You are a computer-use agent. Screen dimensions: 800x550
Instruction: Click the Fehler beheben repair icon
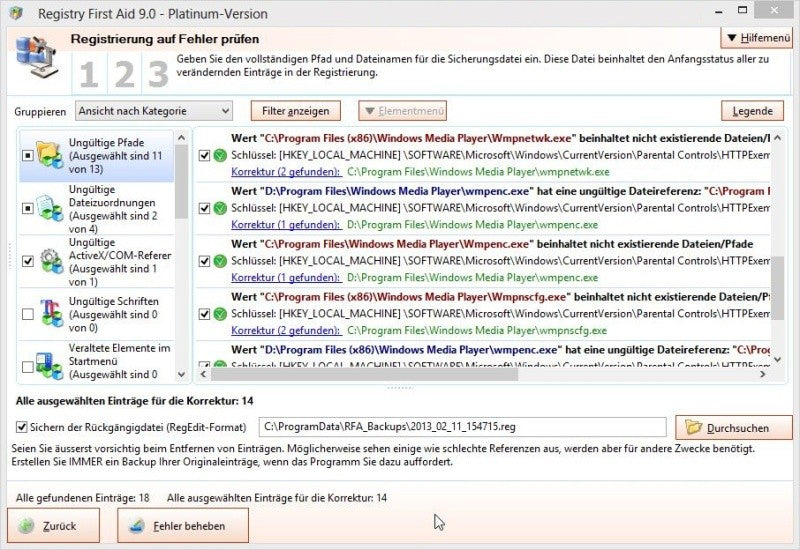[136, 526]
